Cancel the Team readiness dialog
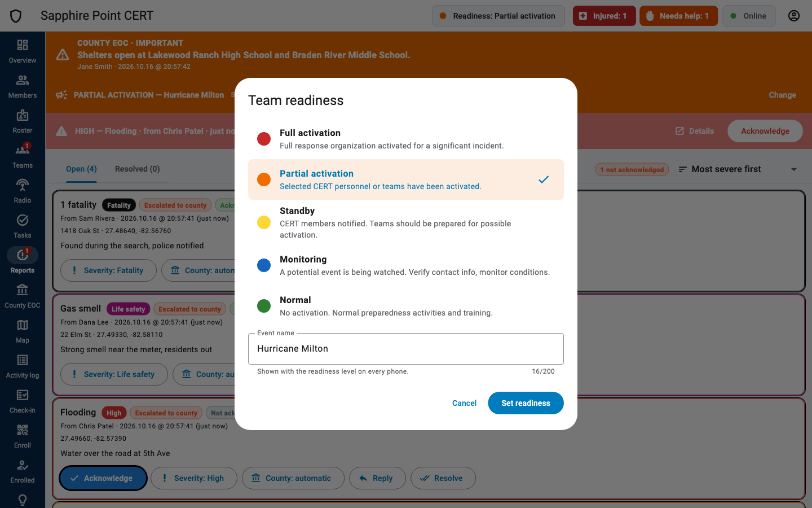 464,403
